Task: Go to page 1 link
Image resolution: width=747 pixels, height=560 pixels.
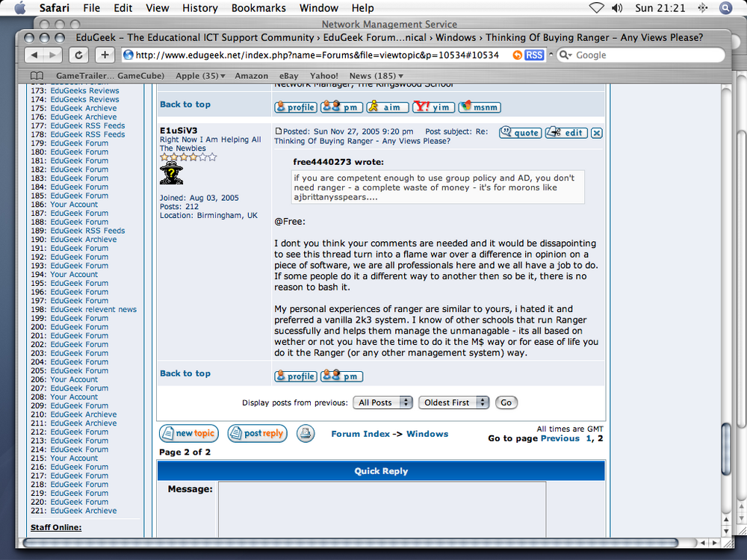Action: [589, 438]
